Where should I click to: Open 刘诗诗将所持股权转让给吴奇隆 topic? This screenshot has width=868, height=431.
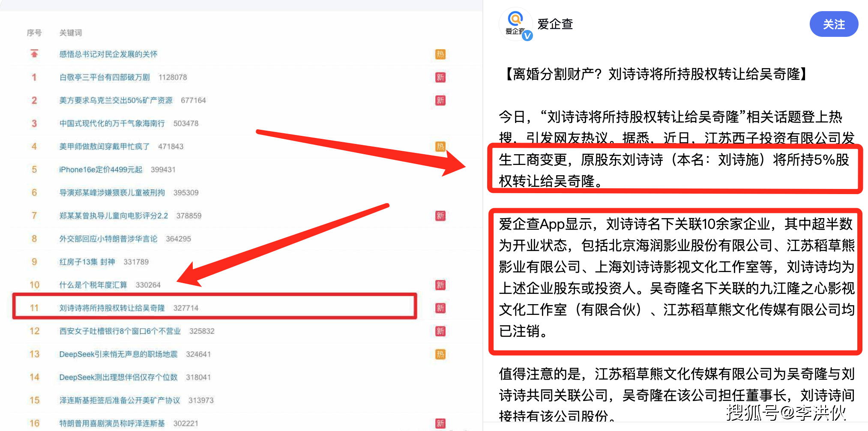click(112, 308)
